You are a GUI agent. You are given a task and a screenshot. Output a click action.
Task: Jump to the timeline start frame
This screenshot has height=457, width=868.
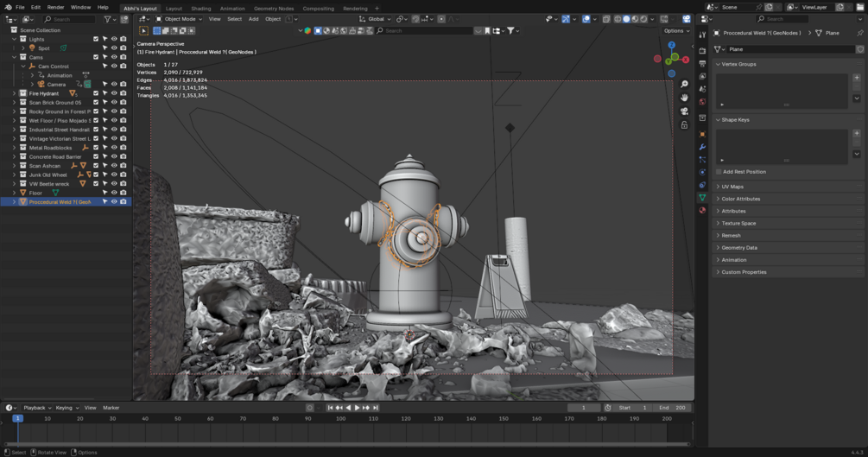coord(331,408)
